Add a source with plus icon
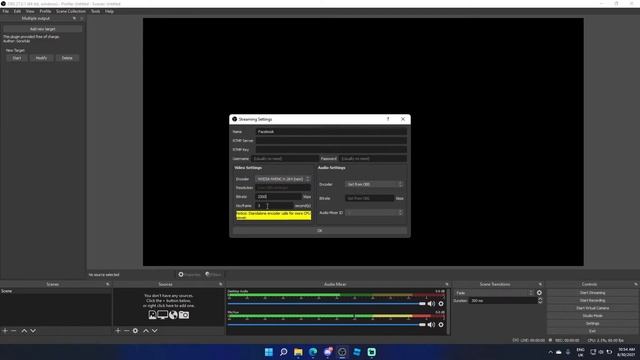Screen dimensions: 640x360 pyautogui.click(x=118, y=331)
